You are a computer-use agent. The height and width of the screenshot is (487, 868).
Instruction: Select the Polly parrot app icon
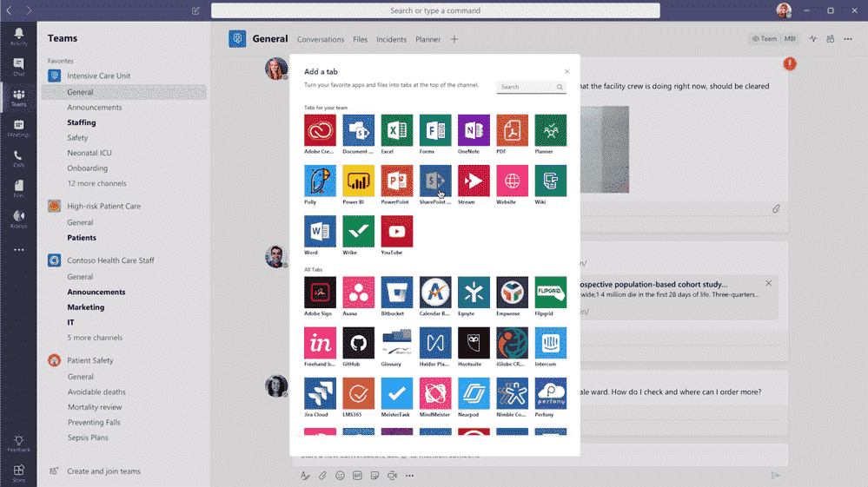point(320,181)
